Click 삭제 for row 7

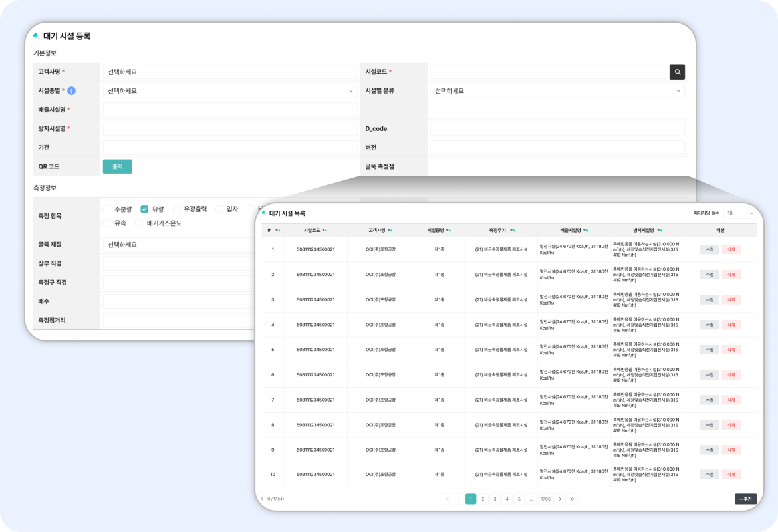tap(731, 400)
